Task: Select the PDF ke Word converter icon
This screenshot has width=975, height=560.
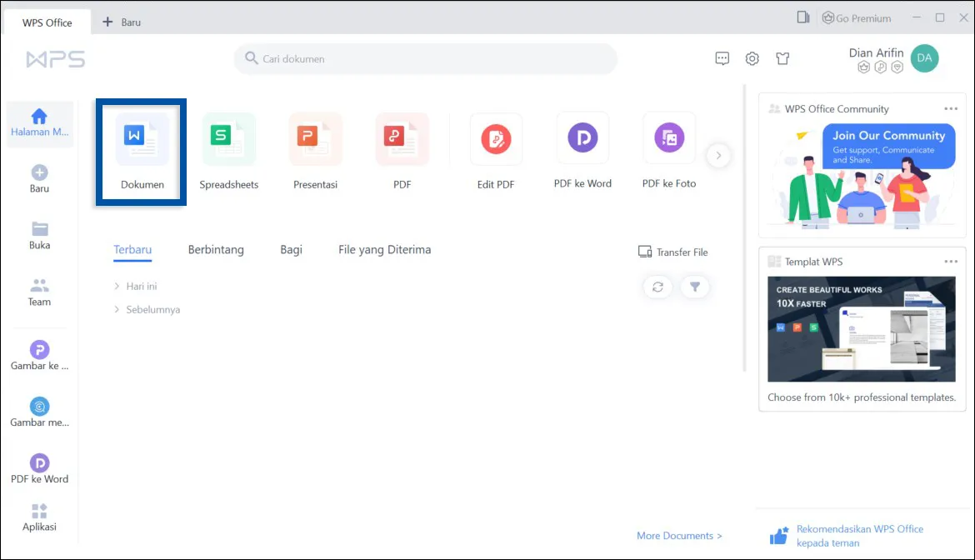Action: click(x=582, y=139)
